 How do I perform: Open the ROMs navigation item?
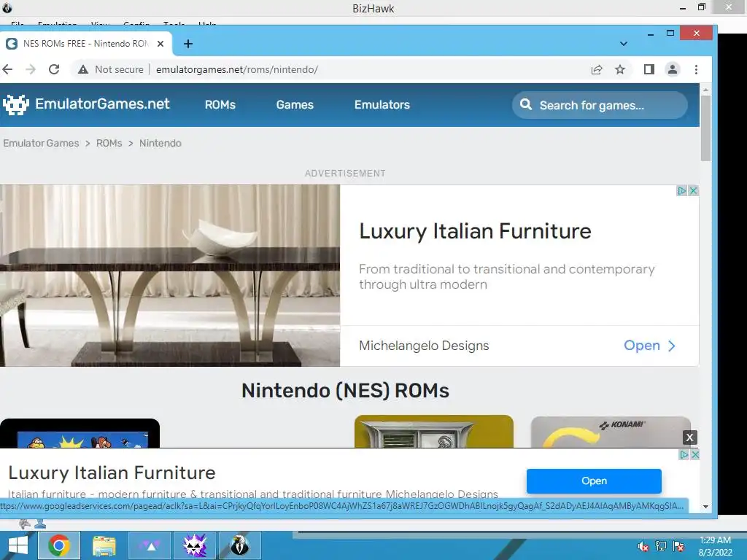[x=220, y=105]
